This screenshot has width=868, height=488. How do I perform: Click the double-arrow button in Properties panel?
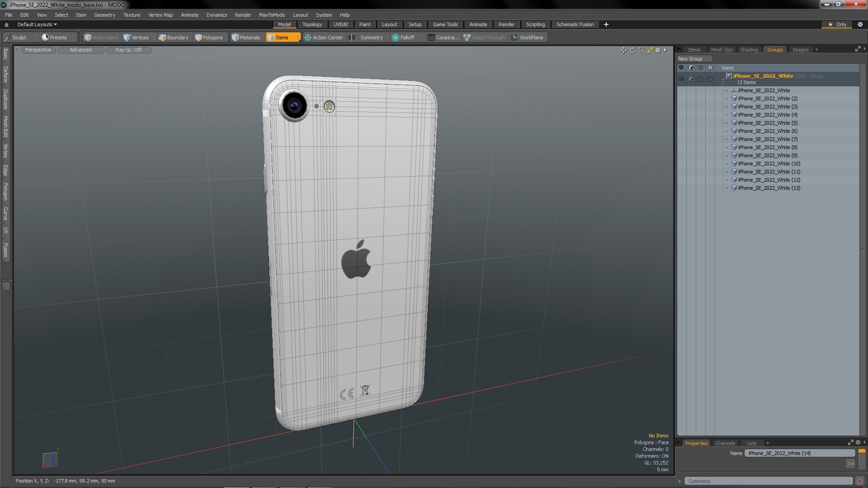click(x=850, y=464)
